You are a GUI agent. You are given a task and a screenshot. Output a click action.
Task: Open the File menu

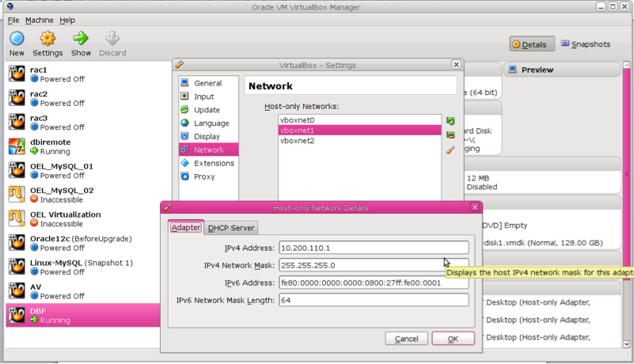point(13,20)
